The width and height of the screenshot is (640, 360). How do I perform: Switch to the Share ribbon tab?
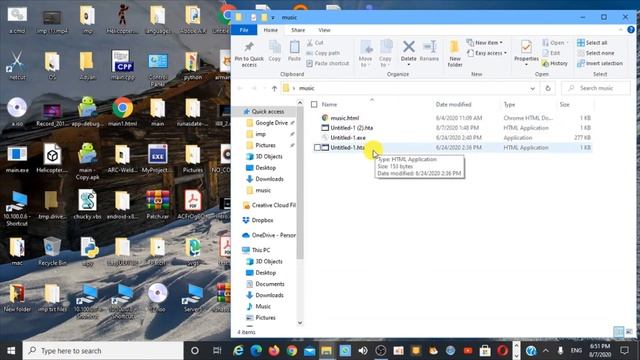pos(298,30)
